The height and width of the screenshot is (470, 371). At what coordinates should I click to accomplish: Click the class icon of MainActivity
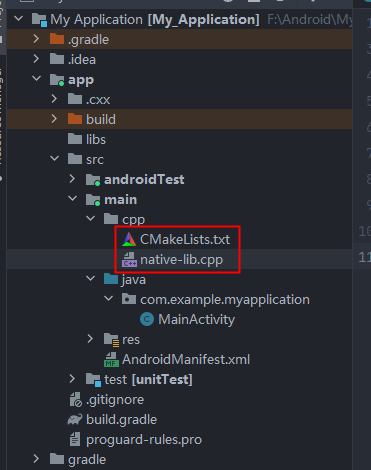[147, 319]
